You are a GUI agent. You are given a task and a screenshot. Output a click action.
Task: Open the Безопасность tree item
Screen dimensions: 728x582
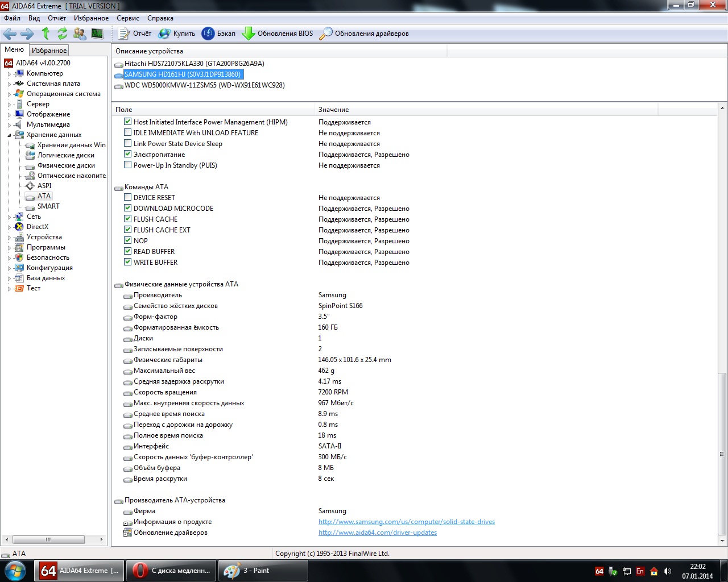tap(48, 257)
